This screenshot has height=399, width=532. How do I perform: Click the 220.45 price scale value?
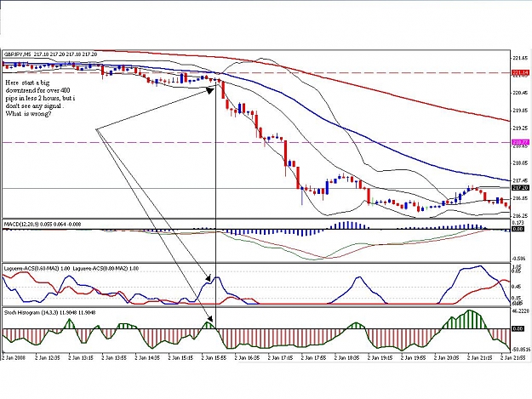point(521,93)
